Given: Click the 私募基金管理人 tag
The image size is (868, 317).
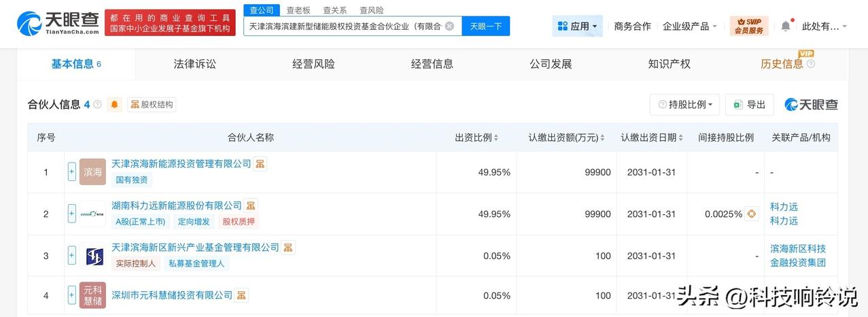Looking at the screenshot, I should coord(197,263).
